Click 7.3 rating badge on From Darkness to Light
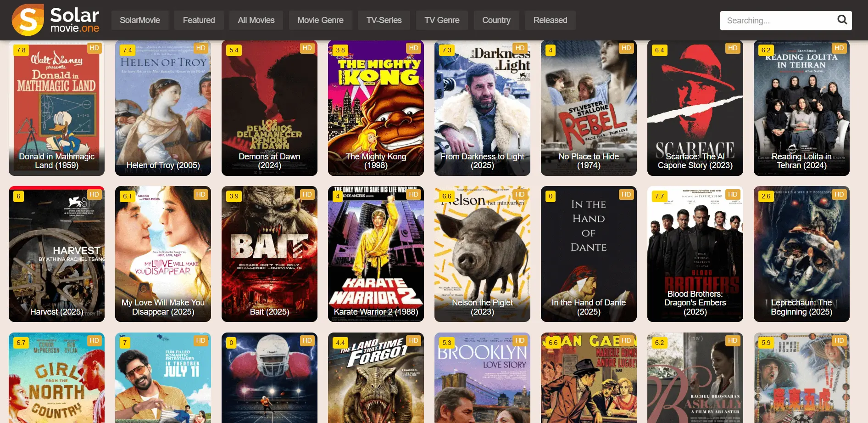Screen dimensions: 868x423 (x=447, y=50)
